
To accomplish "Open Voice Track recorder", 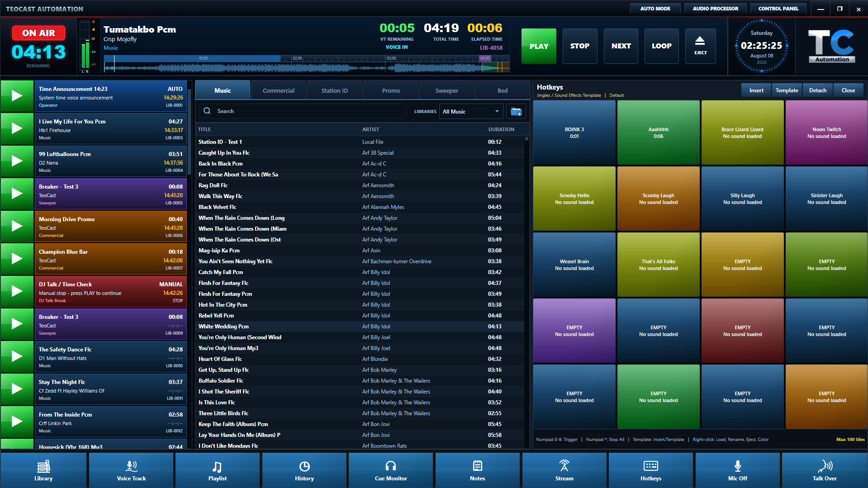I will pos(131,470).
